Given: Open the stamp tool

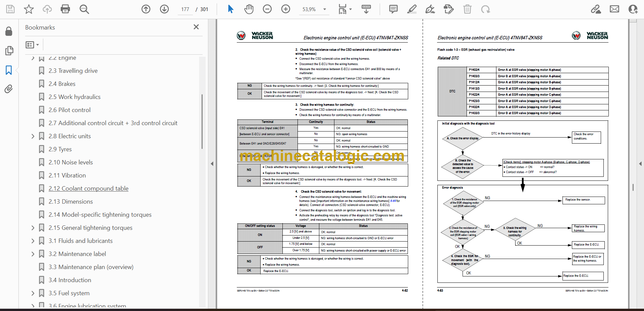Looking at the screenshot, I should click(448, 9).
